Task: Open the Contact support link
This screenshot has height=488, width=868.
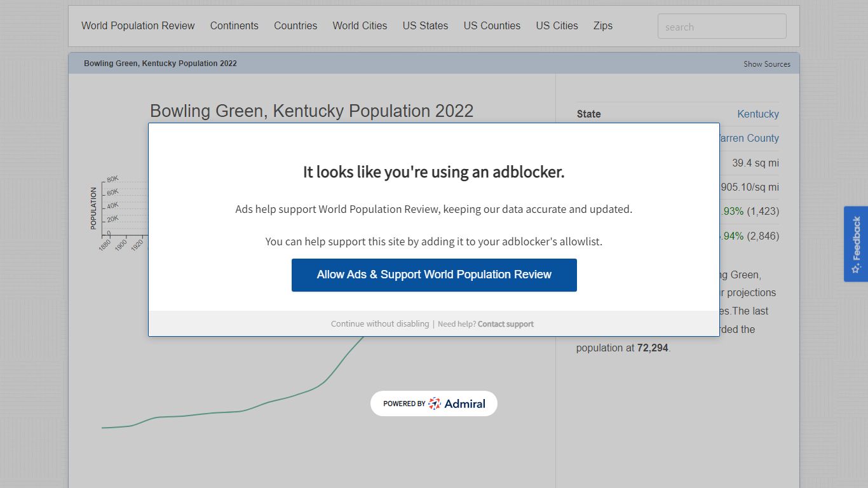Action: tap(506, 324)
